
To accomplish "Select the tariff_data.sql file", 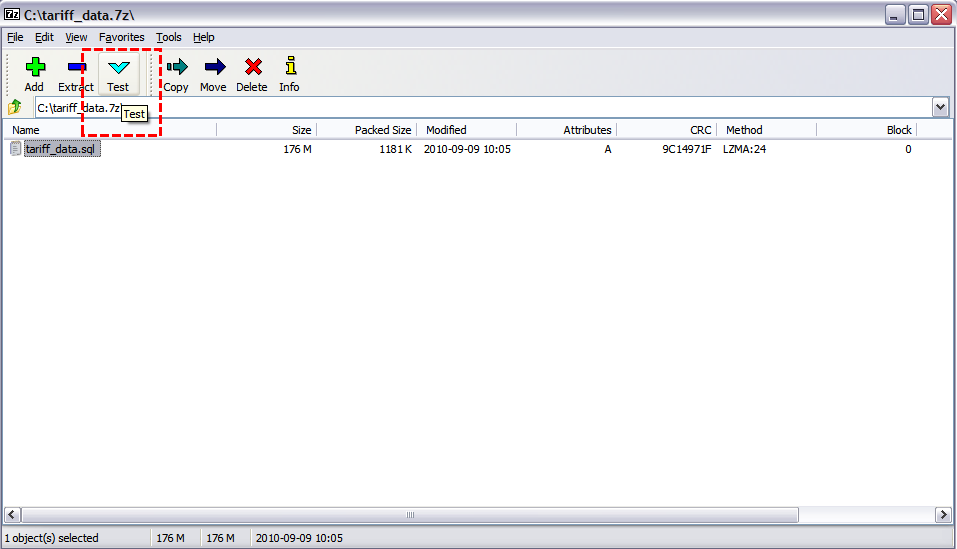I will (x=61, y=149).
